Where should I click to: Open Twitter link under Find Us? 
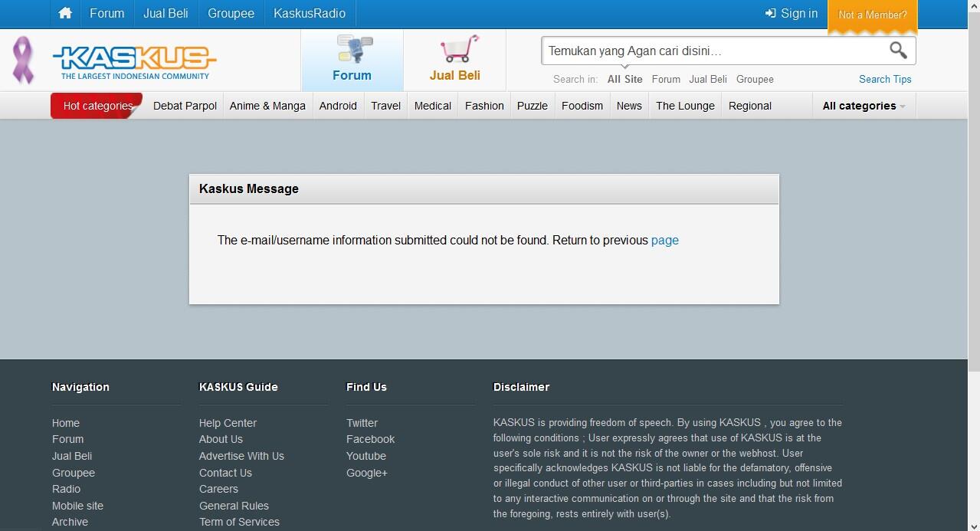point(362,423)
